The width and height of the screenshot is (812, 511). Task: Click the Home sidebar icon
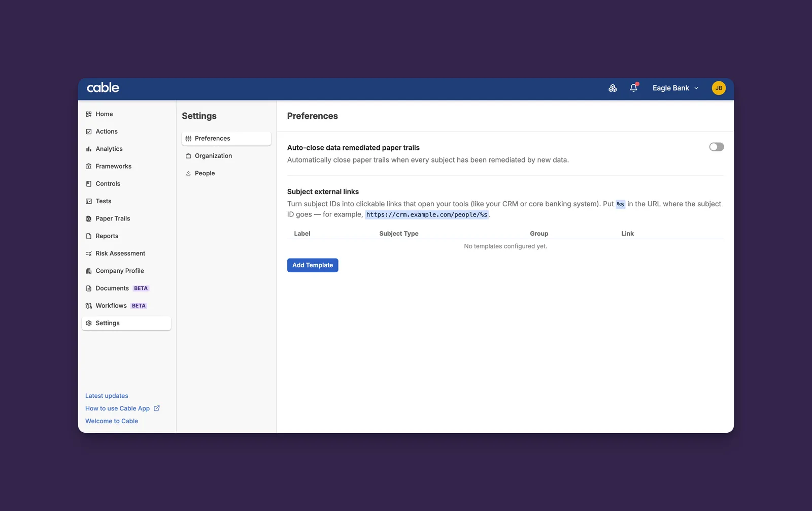[x=89, y=114]
